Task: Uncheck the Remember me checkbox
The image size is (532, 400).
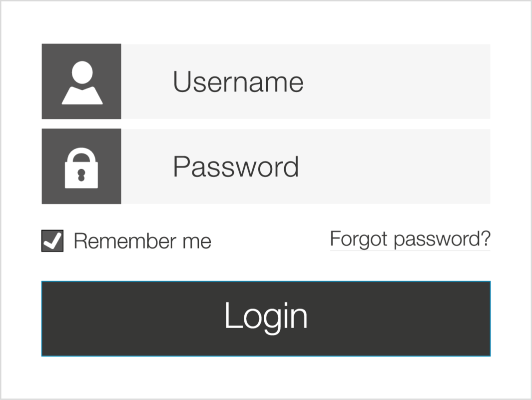Action: pos(52,240)
